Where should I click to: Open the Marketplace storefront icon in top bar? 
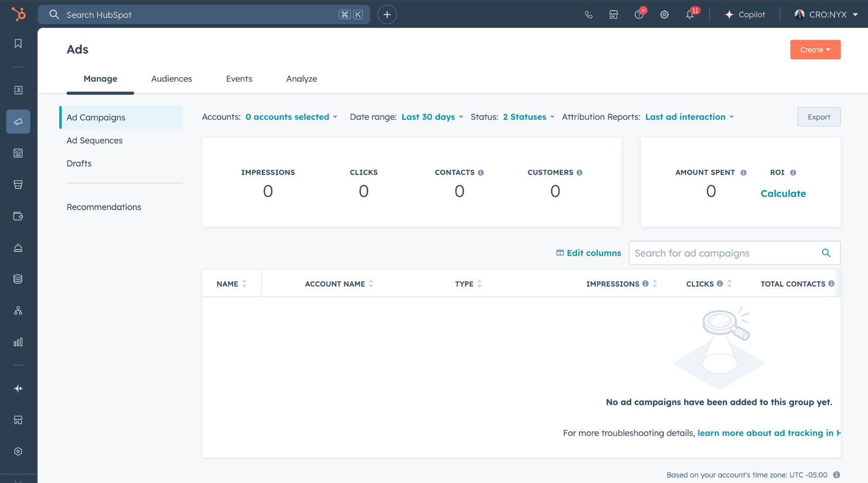pyautogui.click(x=613, y=14)
